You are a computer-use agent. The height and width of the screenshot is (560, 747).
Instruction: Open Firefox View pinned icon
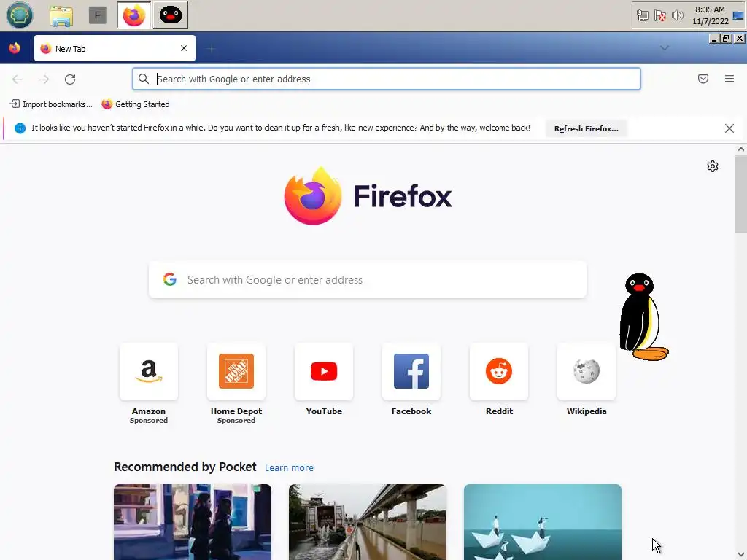[x=15, y=48]
